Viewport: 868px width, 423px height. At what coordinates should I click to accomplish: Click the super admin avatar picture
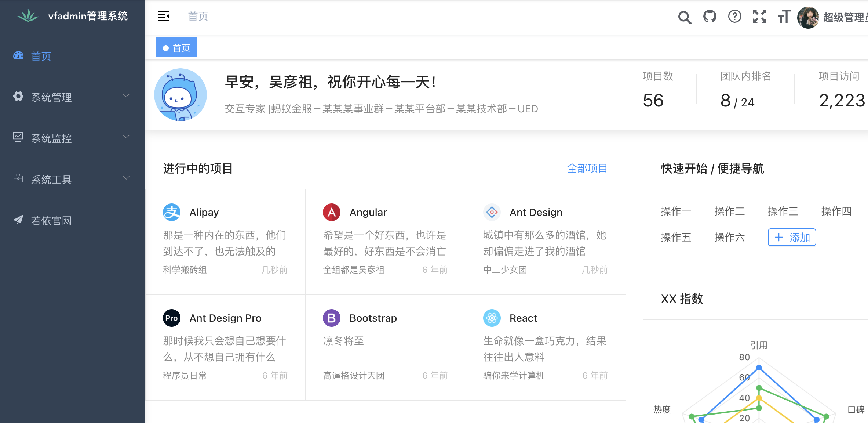(808, 17)
